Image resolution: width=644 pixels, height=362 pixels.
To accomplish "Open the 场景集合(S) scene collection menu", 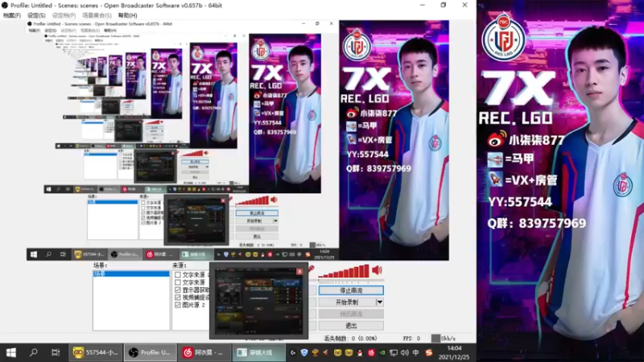I will [x=97, y=15].
